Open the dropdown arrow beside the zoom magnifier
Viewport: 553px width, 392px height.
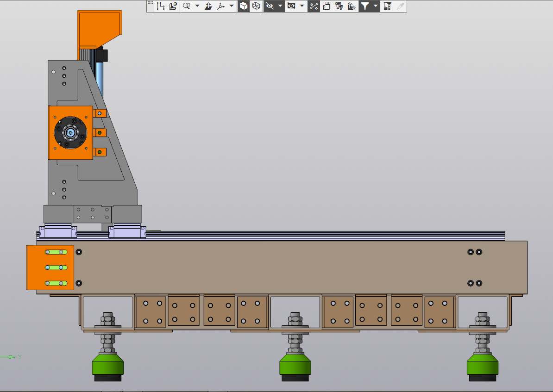pos(197,6)
